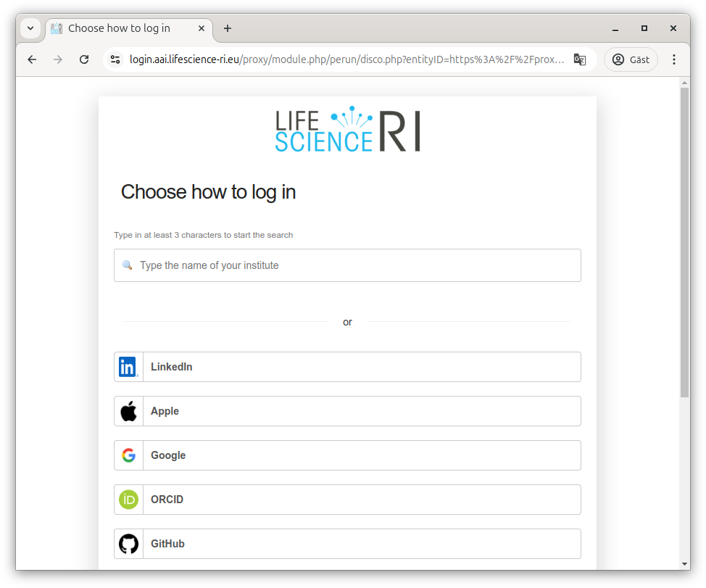Log in with GitHub
This screenshot has height=588, width=706.
coord(347,544)
